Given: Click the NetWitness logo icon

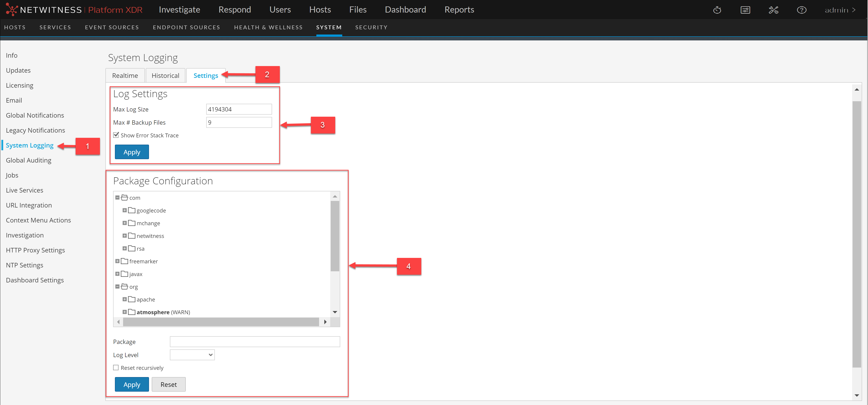Looking at the screenshot, I should pyautogui.click(x=11, y=10).
